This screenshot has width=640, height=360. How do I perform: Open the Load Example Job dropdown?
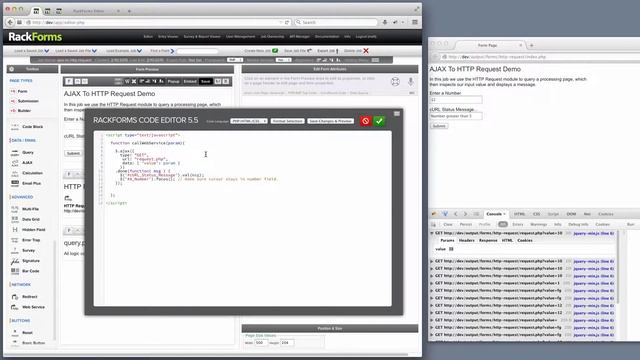click(124, 51)
